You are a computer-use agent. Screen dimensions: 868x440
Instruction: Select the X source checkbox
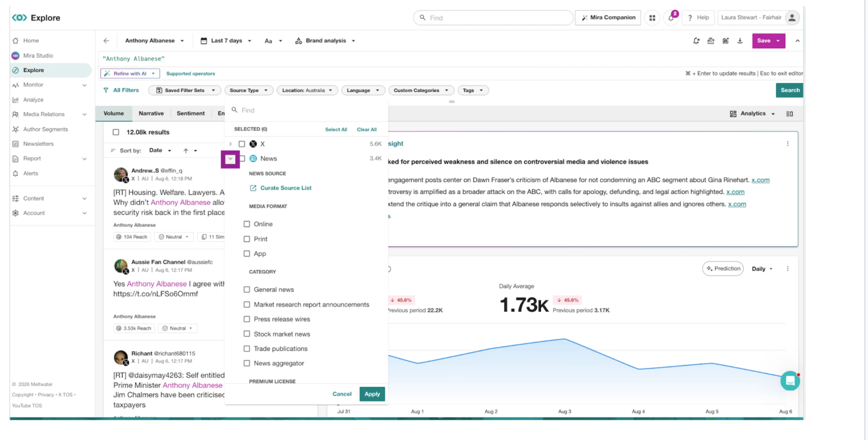(242, 144)
